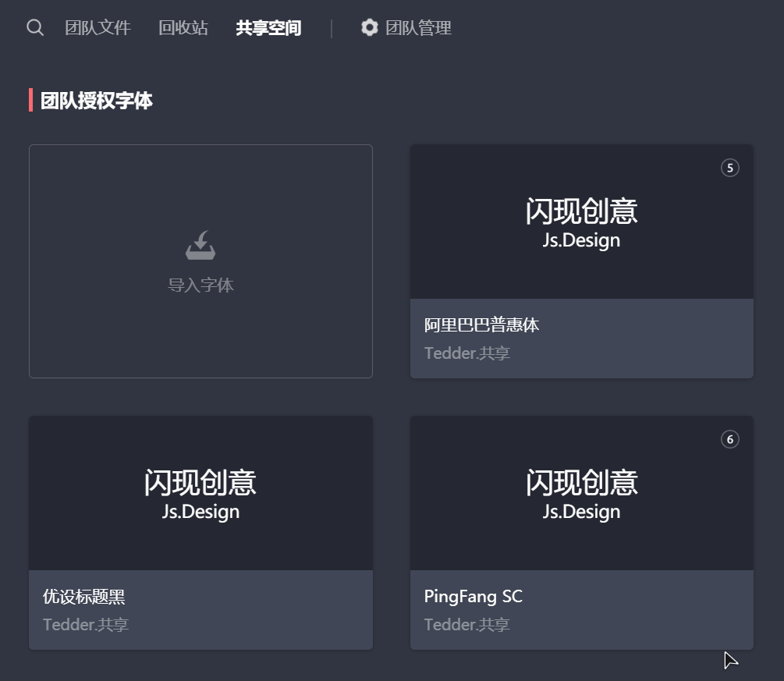Select the 共享空间 tab
Screen dimensions: 784x681
[268, 27]
